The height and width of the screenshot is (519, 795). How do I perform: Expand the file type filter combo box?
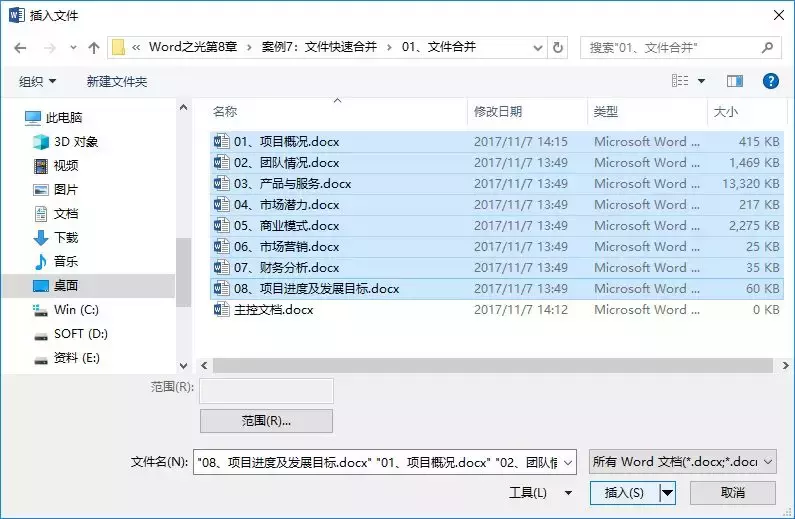tap(682, 462)
